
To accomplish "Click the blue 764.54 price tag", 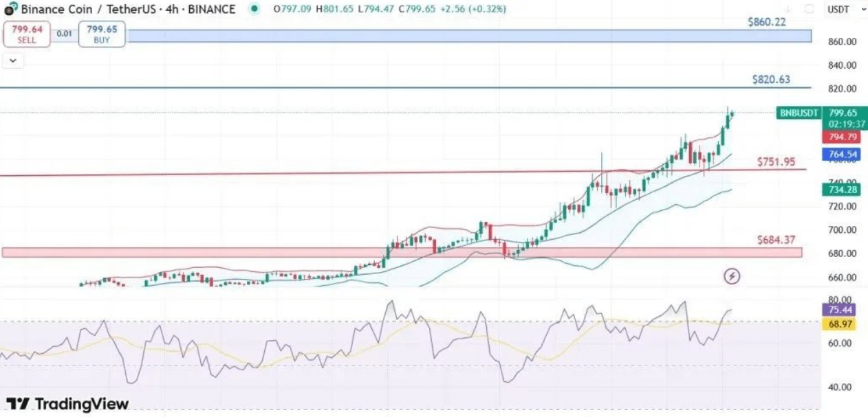I will point(840,155).
